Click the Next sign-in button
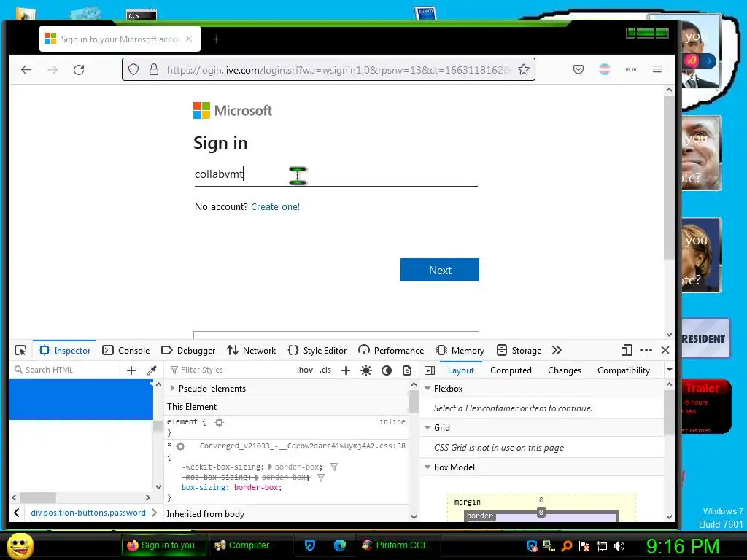This screenshot has width=747, height=560. (440, 270)
